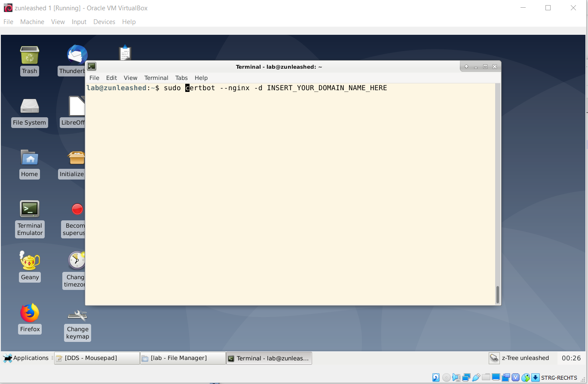
Task: Close the Terminal window
Action: 495,67
